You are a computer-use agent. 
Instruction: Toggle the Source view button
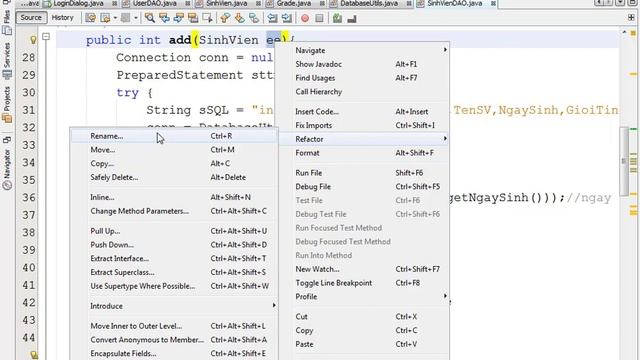(31, 18)
